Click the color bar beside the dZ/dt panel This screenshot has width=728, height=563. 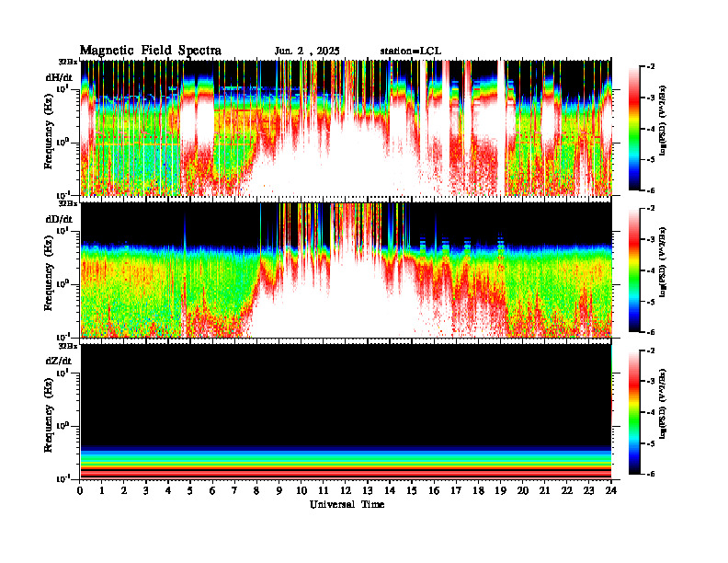[634, 412]
